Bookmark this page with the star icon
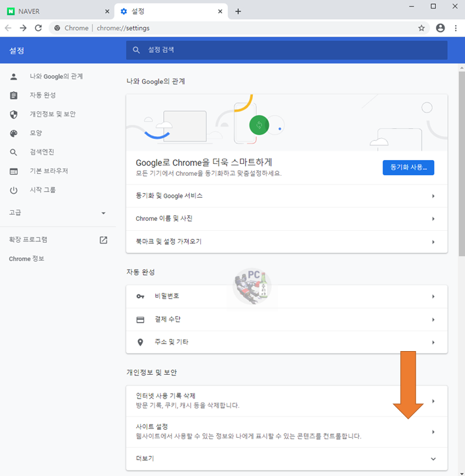 pos(421,28)
